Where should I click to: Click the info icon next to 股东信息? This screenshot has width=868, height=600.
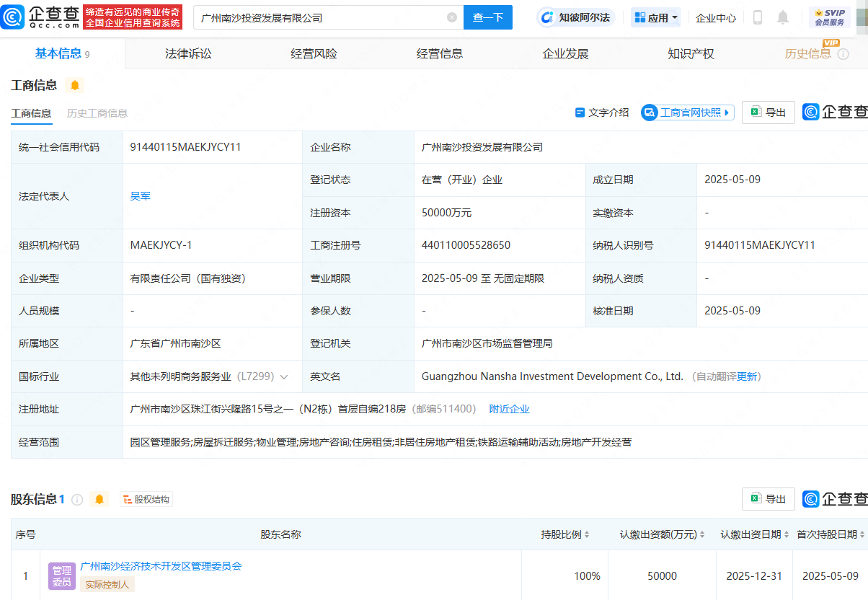77,499
